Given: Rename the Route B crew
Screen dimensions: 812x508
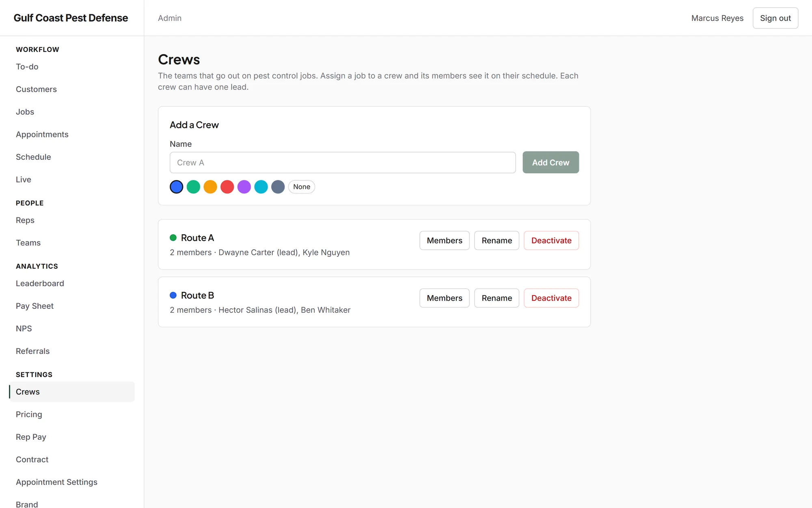Looking at the screenshot, I should [x=497, y=298].
